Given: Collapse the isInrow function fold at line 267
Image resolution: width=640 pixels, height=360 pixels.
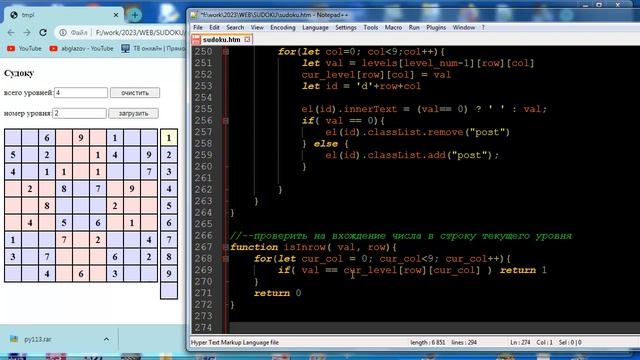Looking at the screenshot, I should 225,247.
